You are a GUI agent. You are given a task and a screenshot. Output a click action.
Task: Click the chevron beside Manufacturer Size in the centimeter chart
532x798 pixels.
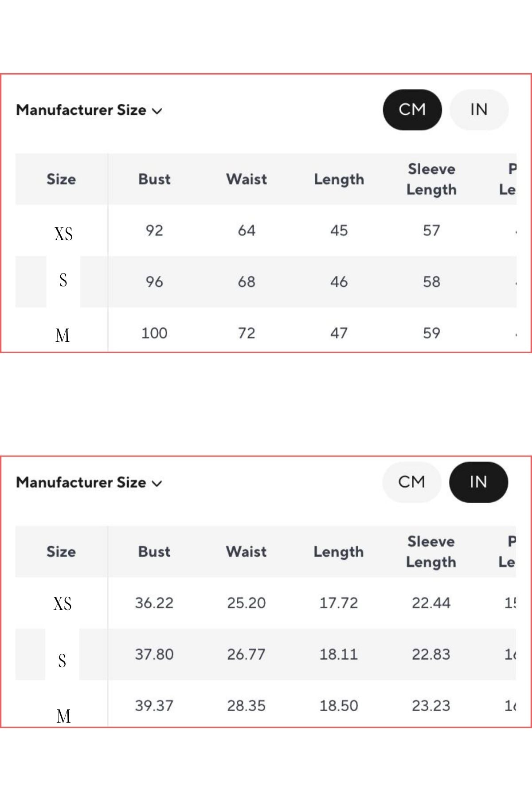(x=157, y=111)
